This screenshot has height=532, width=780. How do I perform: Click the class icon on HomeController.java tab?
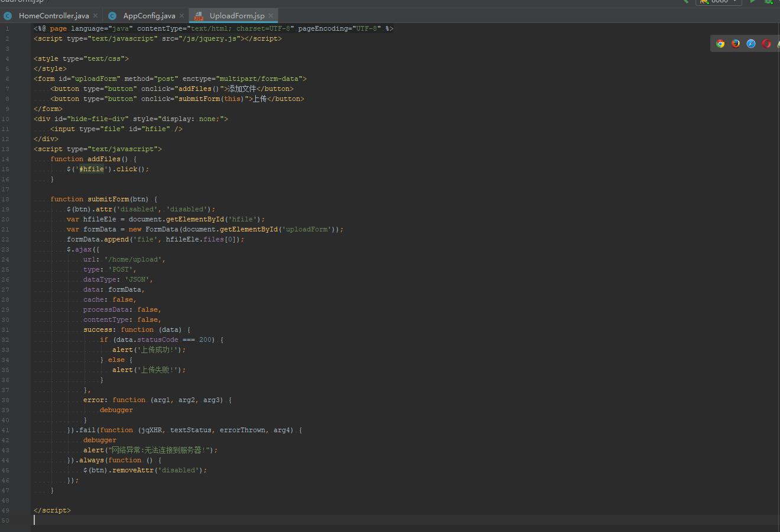8,16
